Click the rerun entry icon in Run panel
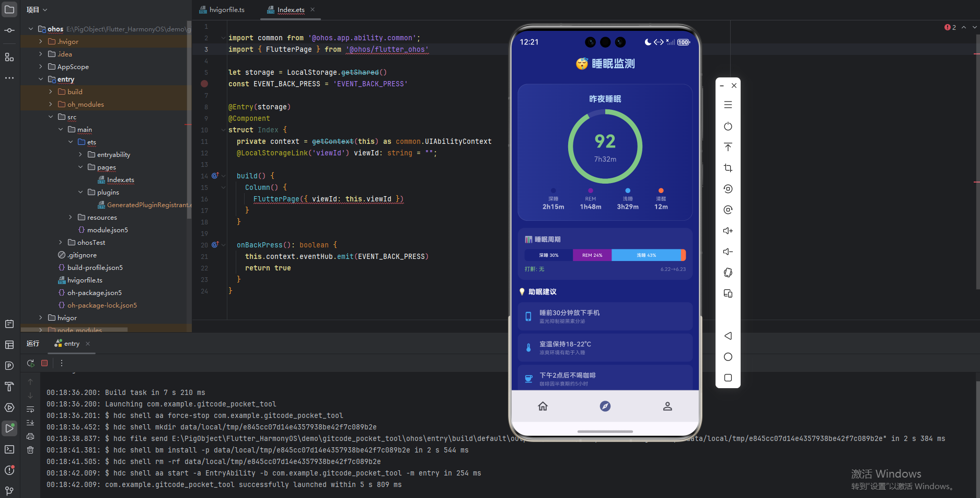This screenshot has height=498, width=980. tap(31, 363)
